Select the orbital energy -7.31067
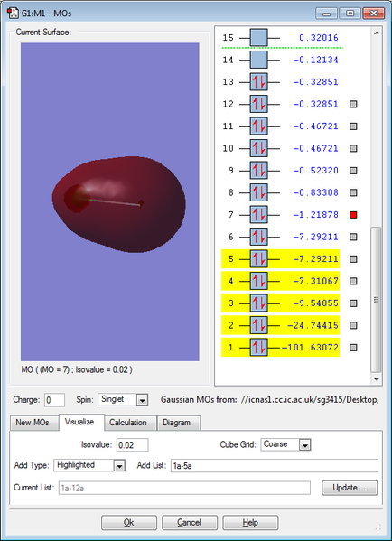Screen dimensions: 392x541 pos(316,281)
